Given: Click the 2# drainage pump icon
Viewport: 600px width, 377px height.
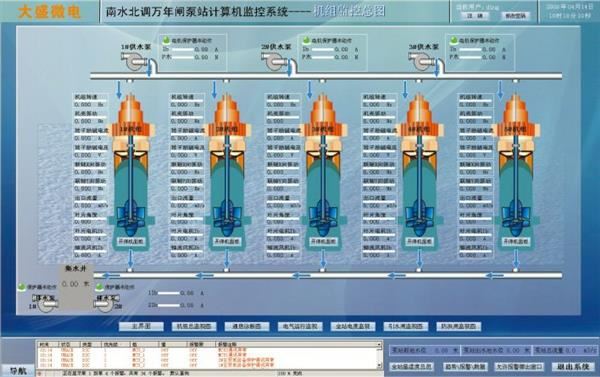Looking at the screenshot, I should pos(106,302).
